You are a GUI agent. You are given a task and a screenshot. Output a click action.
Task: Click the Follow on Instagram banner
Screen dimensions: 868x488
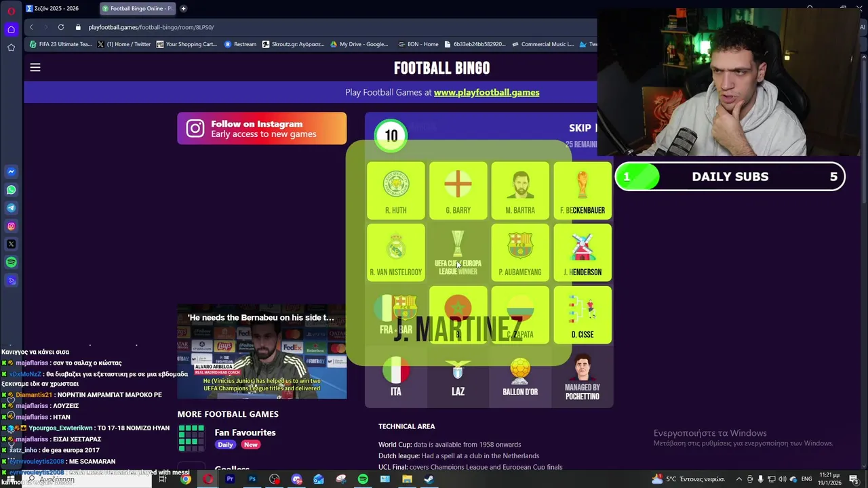[x=262, y=128]
